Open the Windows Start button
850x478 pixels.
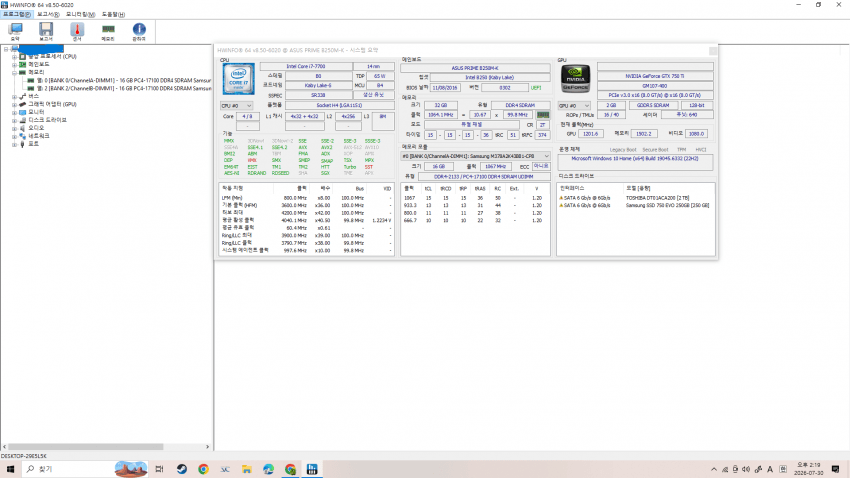pos(10,469)
